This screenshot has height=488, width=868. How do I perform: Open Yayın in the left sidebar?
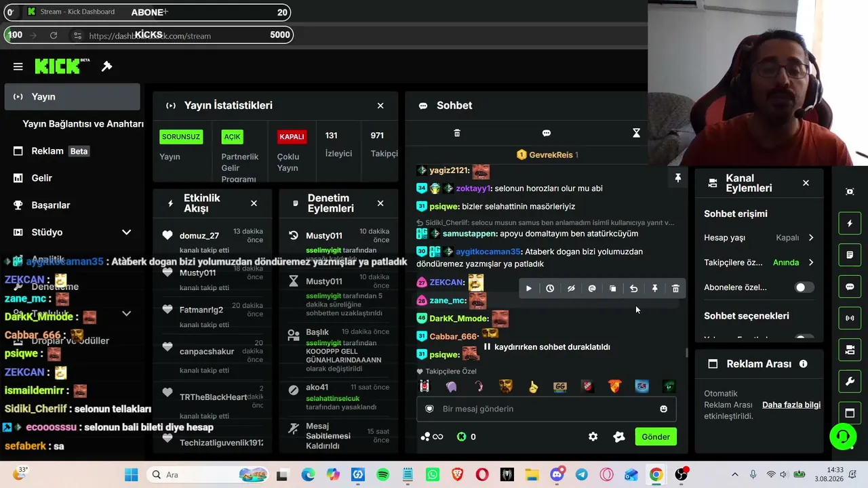click(x=72, y=96)
